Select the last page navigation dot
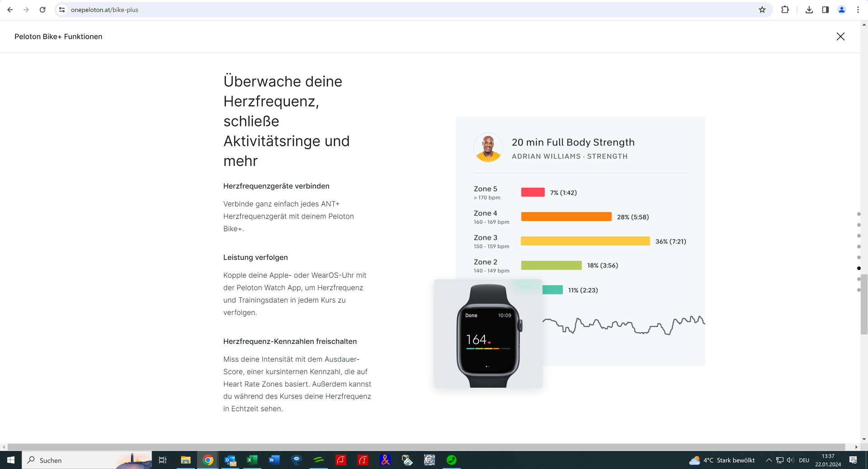Screen dimensions: 868x469 click(x=859, y=290)
